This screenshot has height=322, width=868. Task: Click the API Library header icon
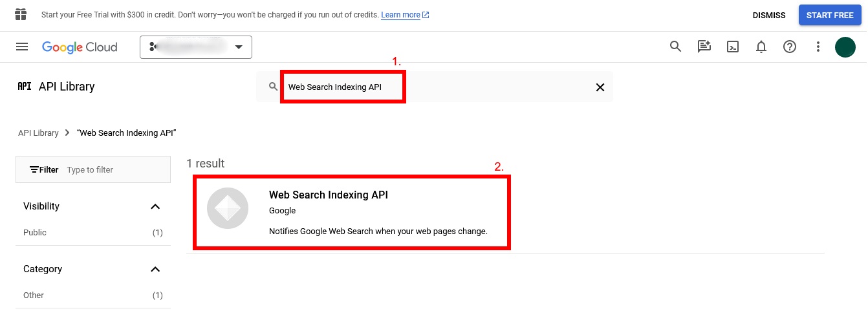25,86
